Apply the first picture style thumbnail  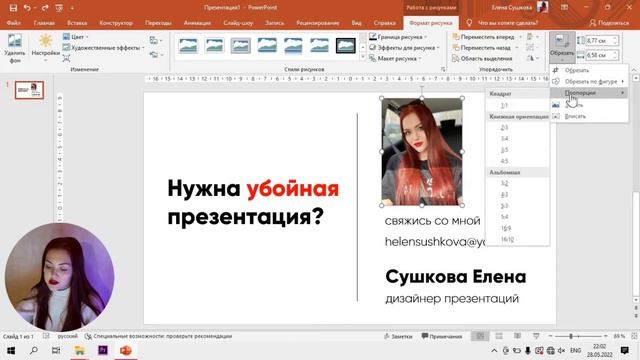[188, 46]
